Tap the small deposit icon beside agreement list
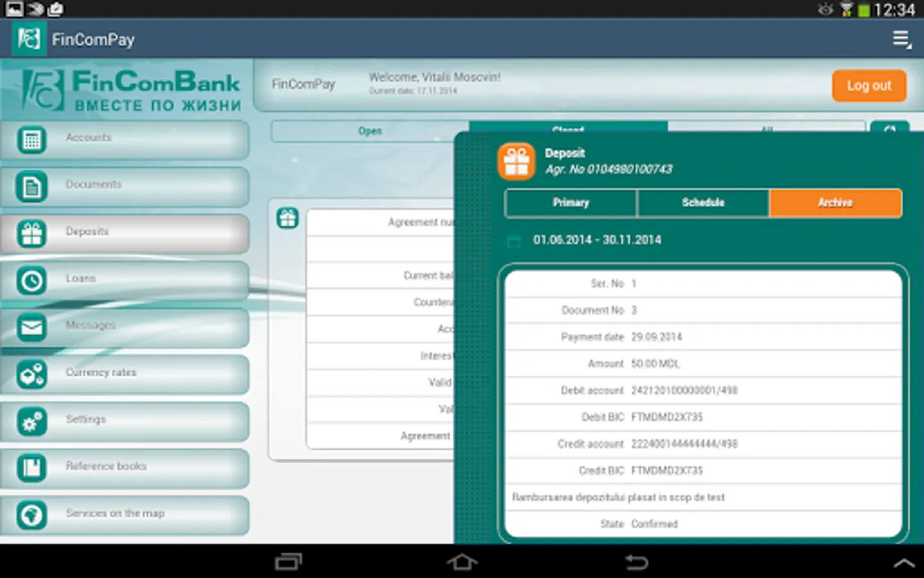Image resolution: width=924 pixels, height=578 pixels. coord(287,218)
